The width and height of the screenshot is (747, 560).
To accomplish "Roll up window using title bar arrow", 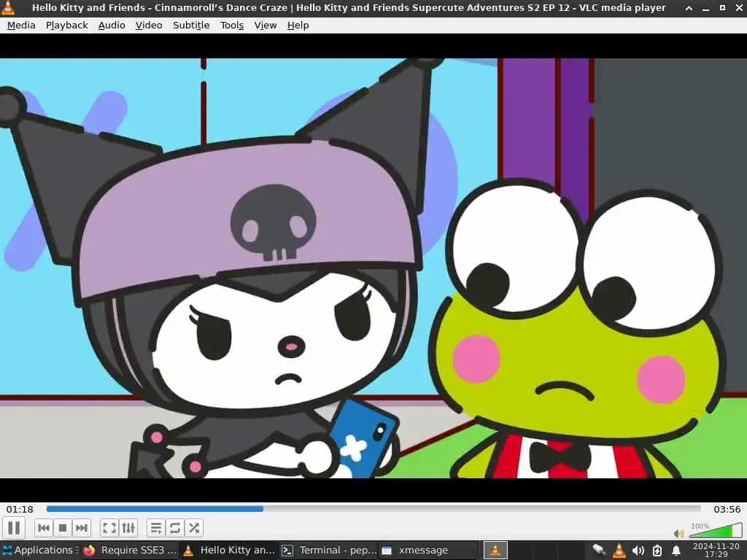I will point(689,8).
